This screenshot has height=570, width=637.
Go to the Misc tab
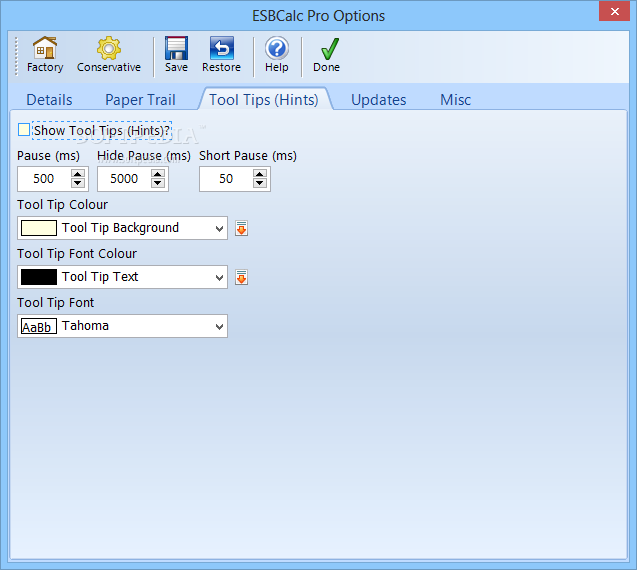[x=455, y=100]
